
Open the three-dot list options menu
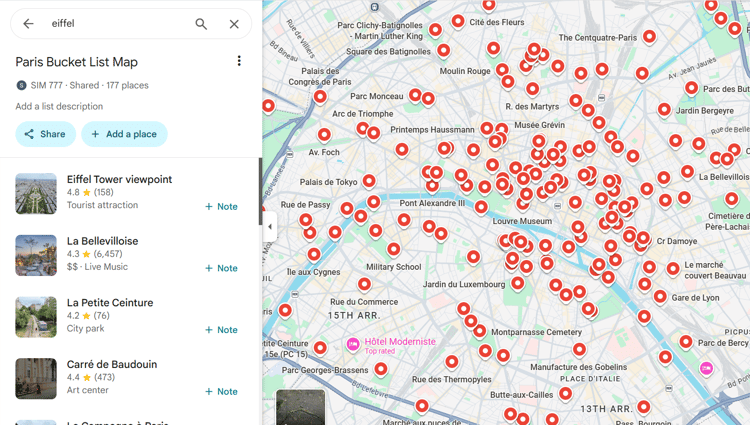[239, 61]
